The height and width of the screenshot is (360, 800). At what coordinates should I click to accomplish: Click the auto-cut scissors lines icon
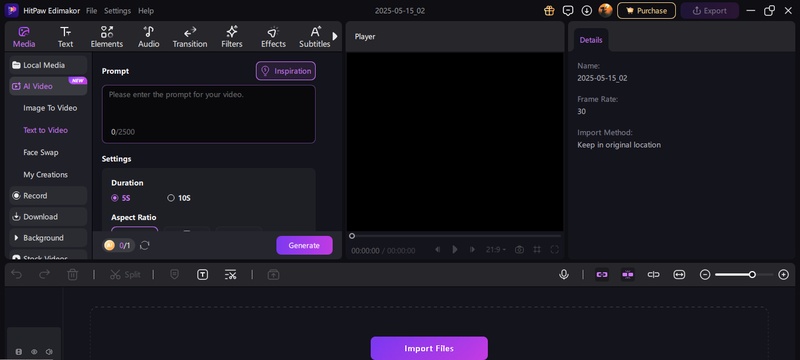click(231, 275)
